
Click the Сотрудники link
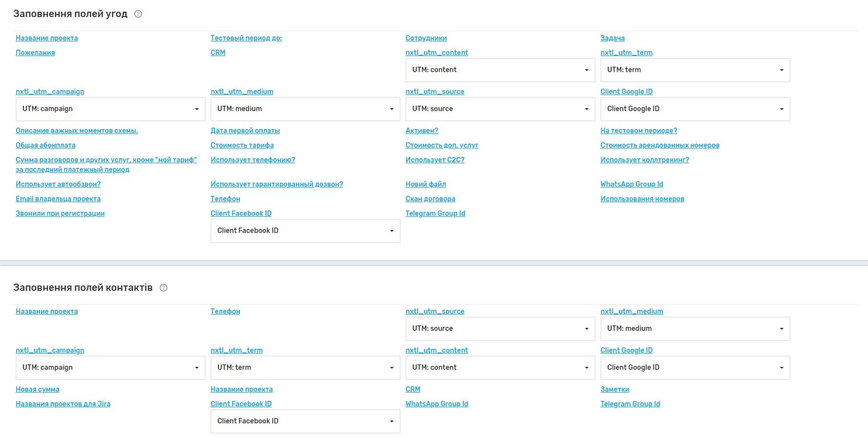coord(426,38)
